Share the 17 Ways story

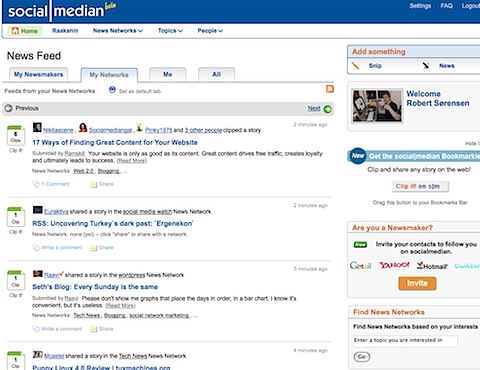(102, 184)
